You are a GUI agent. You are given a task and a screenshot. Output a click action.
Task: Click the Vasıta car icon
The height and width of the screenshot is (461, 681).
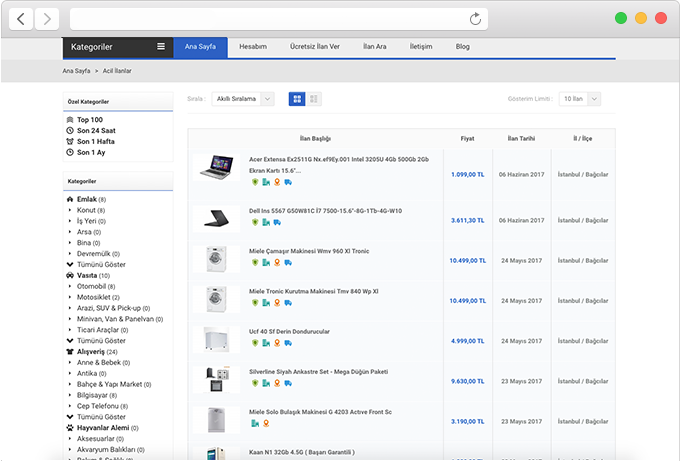[x=70, y=275]
